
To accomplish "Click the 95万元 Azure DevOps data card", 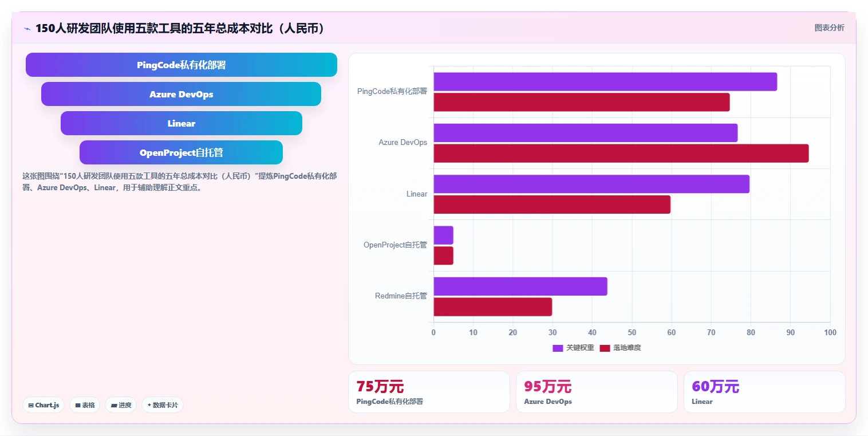I will [x=597, y=392].
